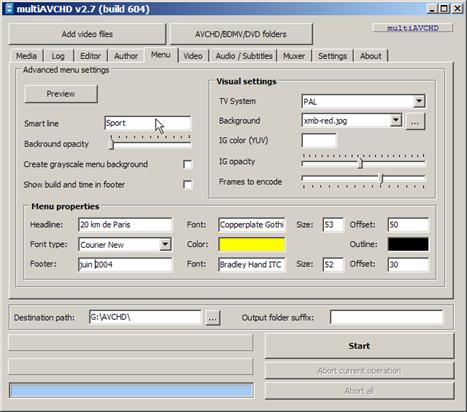Viewport: 467px width, 412px height.
Task: Go to the Muxer tab
Action: point(294,56)
